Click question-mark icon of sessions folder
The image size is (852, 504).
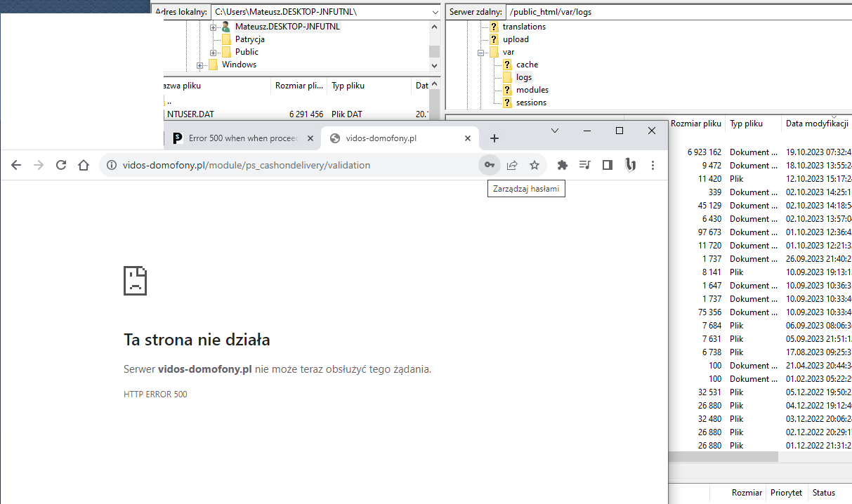(508, 102)
